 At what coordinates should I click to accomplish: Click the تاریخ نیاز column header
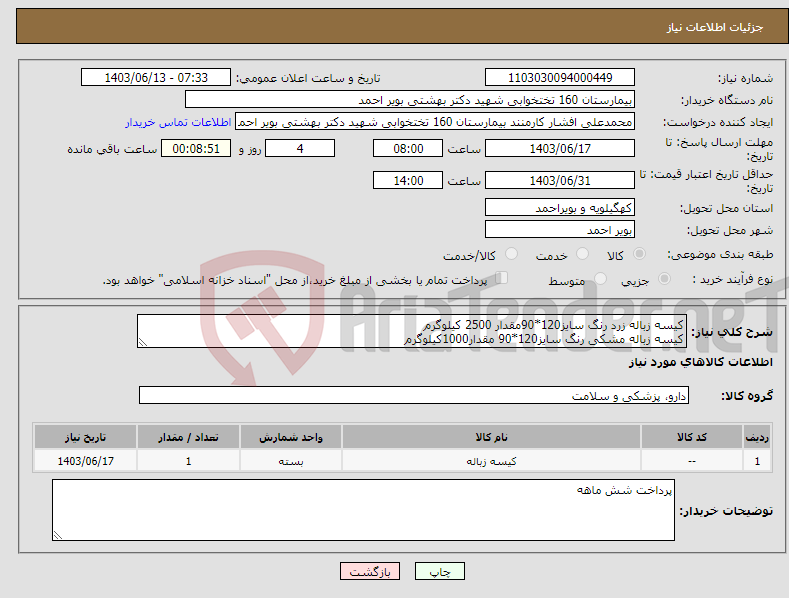tap(86, 437)
